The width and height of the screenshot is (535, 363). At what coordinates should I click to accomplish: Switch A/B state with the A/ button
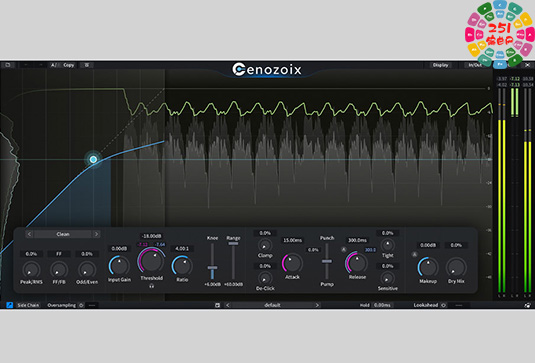[x=53, y=65]
